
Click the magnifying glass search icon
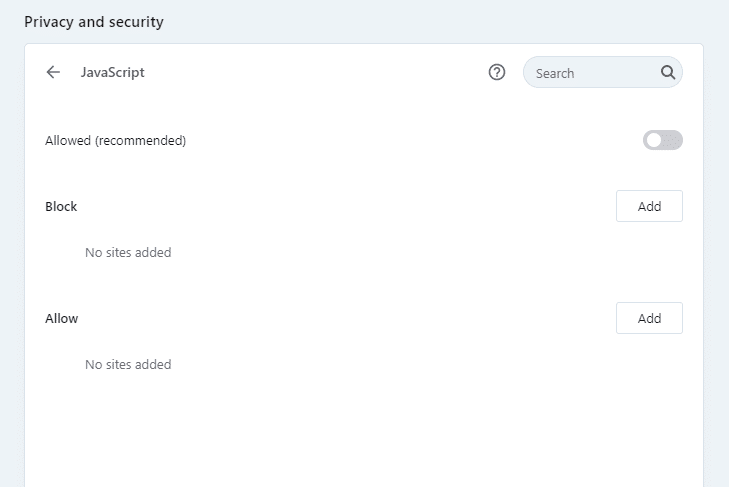(x=668, y=72)
